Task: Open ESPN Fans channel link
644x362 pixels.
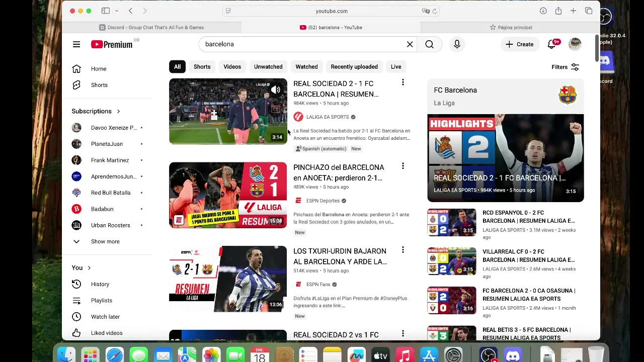Action: coord(318,284)
